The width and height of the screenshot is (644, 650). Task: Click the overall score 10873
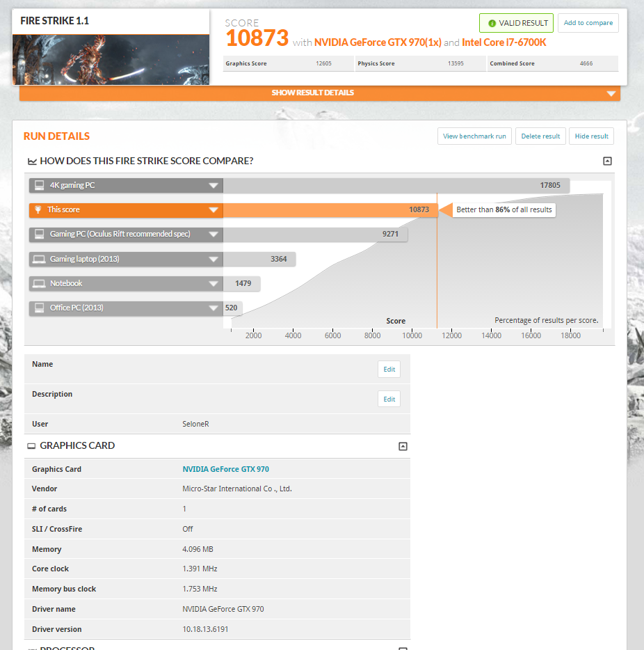point(257,38)
